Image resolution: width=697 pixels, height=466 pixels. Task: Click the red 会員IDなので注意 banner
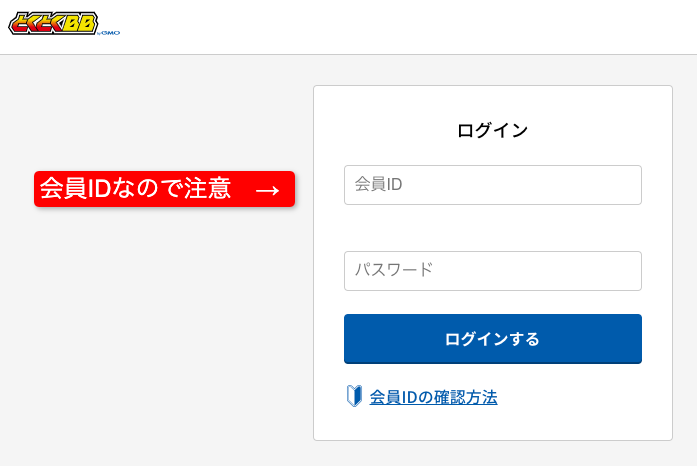click(x=164, y=189)
